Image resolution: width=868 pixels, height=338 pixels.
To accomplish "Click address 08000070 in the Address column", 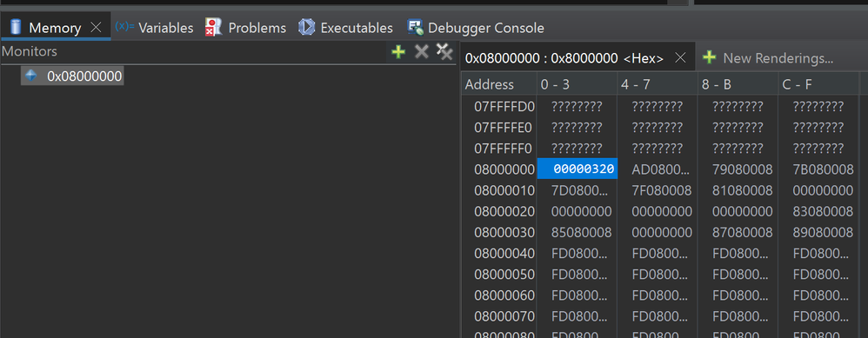I will (x=504, y=317).
